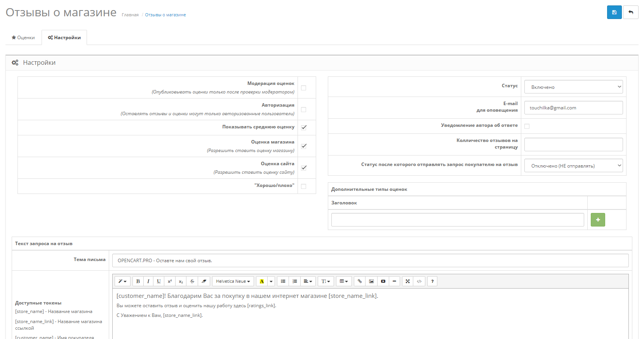Insert a picture with the image icon
The height and width of the screenshot is (339, 644).
(371, 281)
